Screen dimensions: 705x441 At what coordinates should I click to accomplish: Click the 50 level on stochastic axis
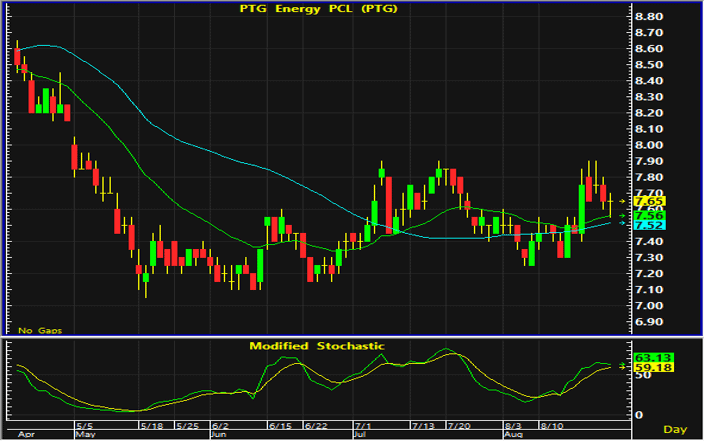(x=643, y=375)
